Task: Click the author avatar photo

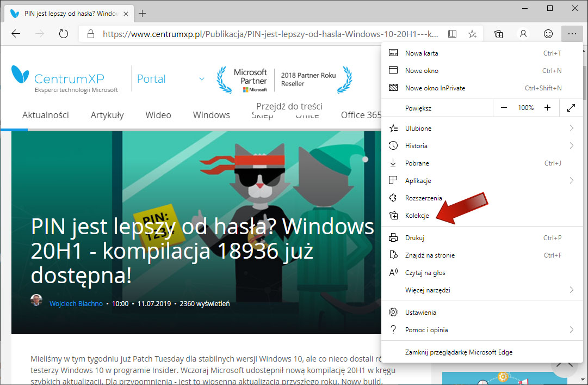Action: click(x=36, y=300)
